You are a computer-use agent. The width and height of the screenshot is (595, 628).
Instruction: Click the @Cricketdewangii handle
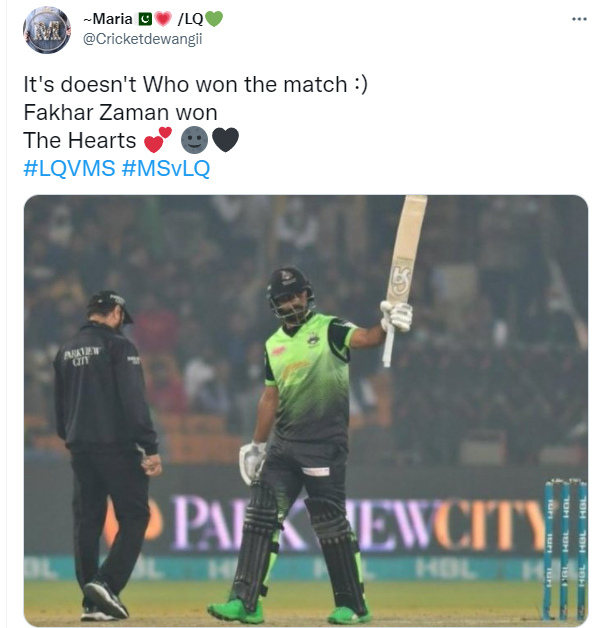(143, 39)
